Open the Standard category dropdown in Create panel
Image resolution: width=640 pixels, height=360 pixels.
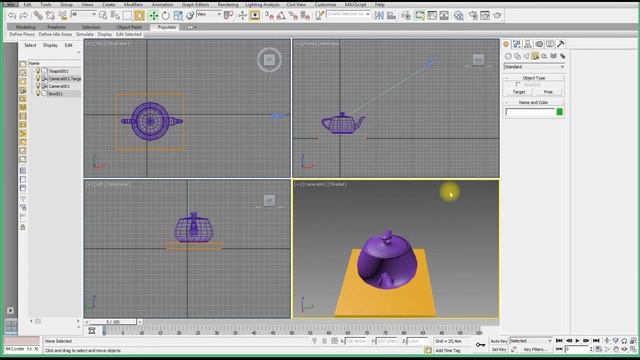pos(534,67)
